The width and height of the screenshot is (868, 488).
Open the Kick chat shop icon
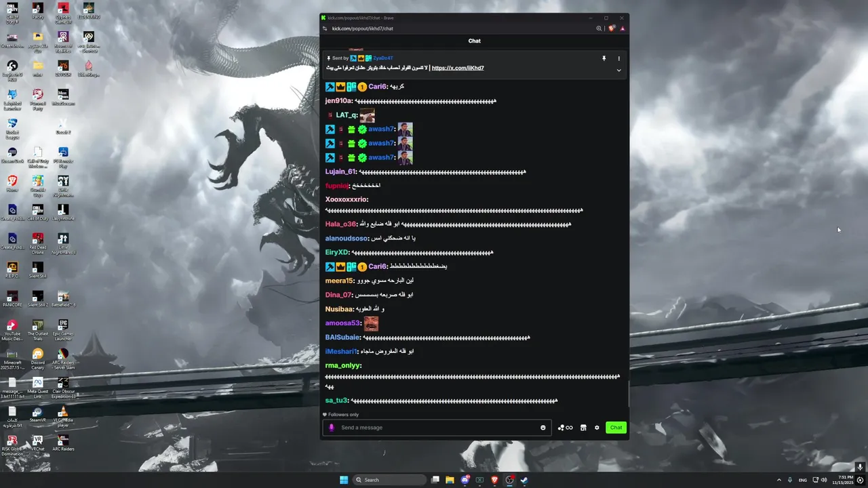point(583,428)
